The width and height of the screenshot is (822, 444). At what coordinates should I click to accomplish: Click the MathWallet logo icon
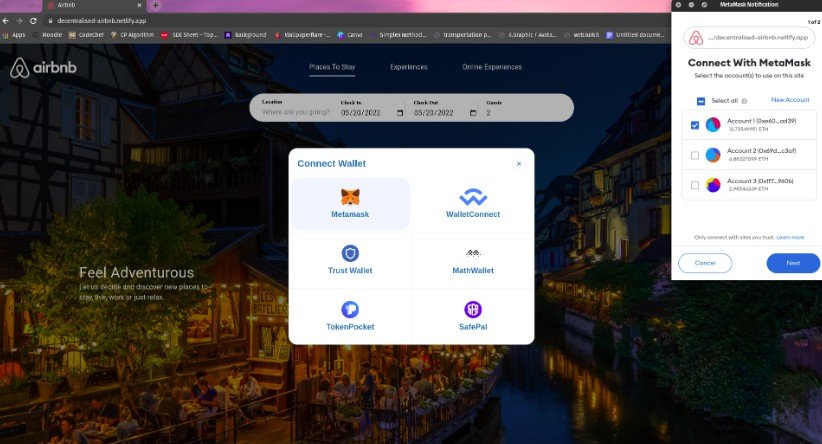[473, 253]
